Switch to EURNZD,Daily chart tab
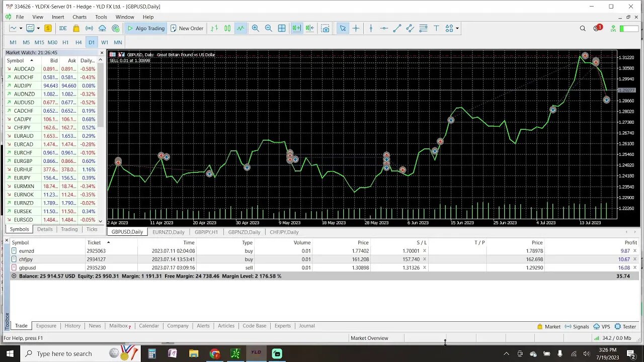 point(169,232)
